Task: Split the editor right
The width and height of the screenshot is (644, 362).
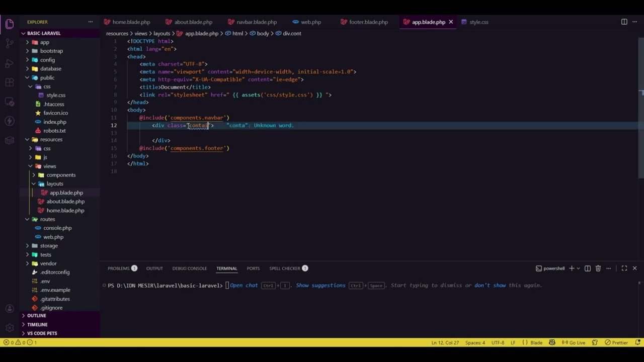Action: click(x=624, y=22)
